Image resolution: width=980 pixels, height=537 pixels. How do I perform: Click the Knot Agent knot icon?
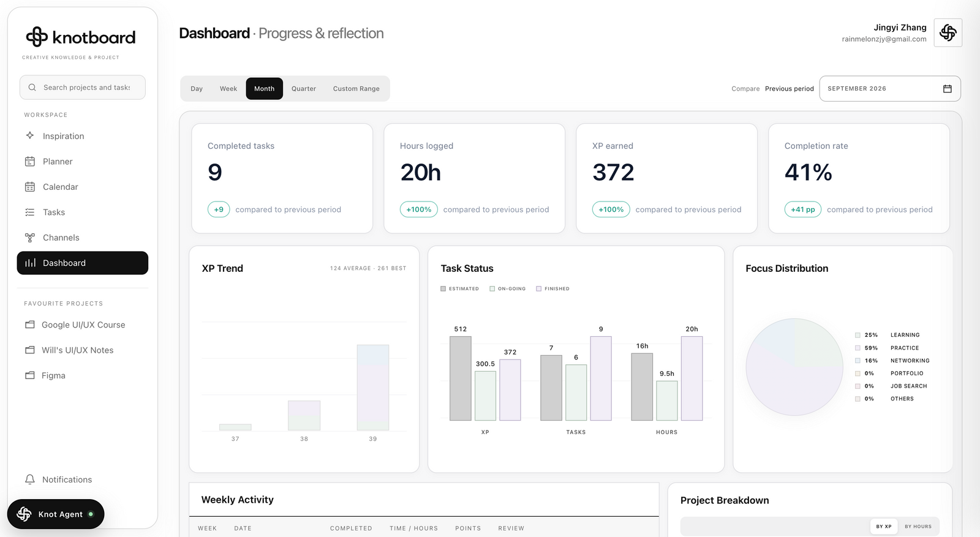click(24, 514)
